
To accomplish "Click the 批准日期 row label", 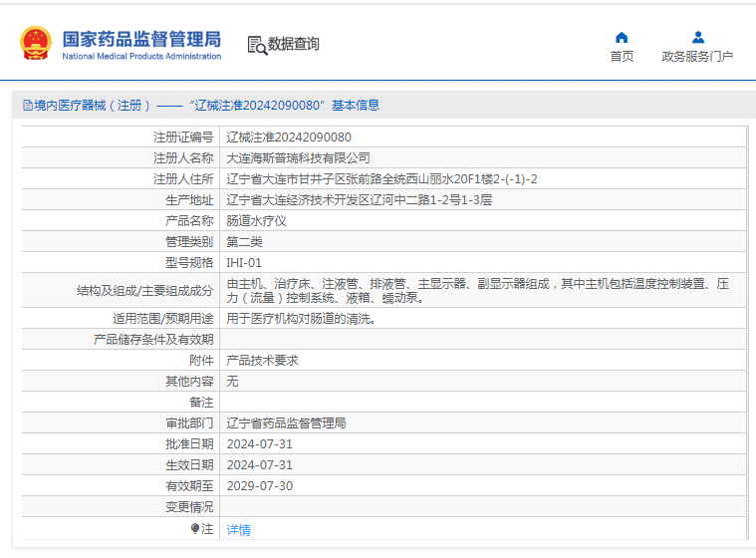I will [189, 444].
